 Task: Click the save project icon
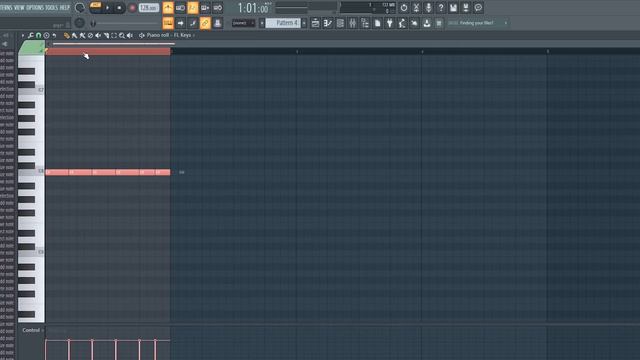[x=453, y=8]
